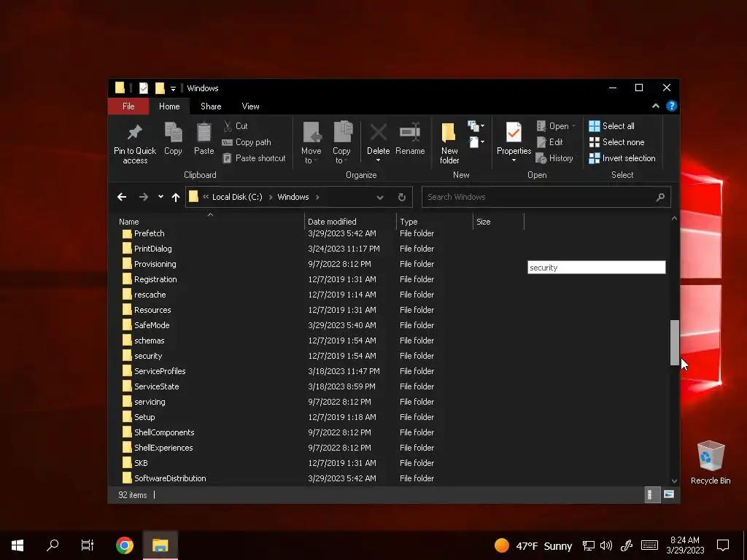Switch to the View ribbon tab
The image size is (747, 560).
pos(250,106)
